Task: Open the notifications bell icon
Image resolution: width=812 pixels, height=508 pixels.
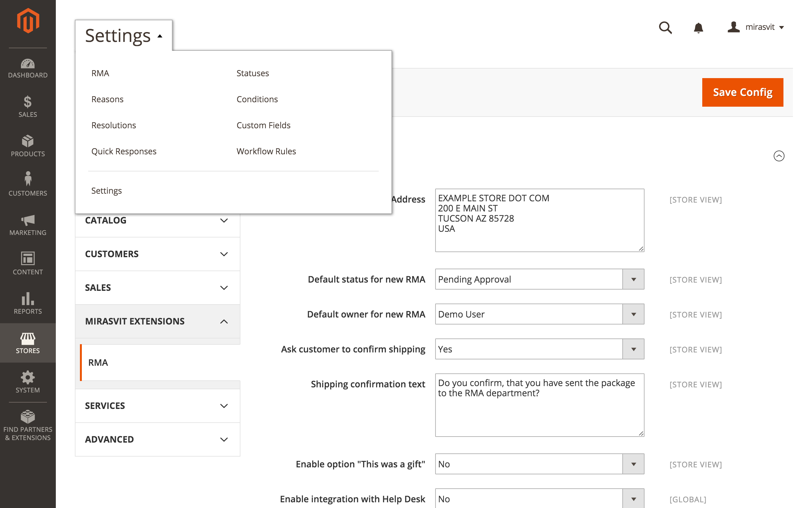Action: tap(698, 28)
